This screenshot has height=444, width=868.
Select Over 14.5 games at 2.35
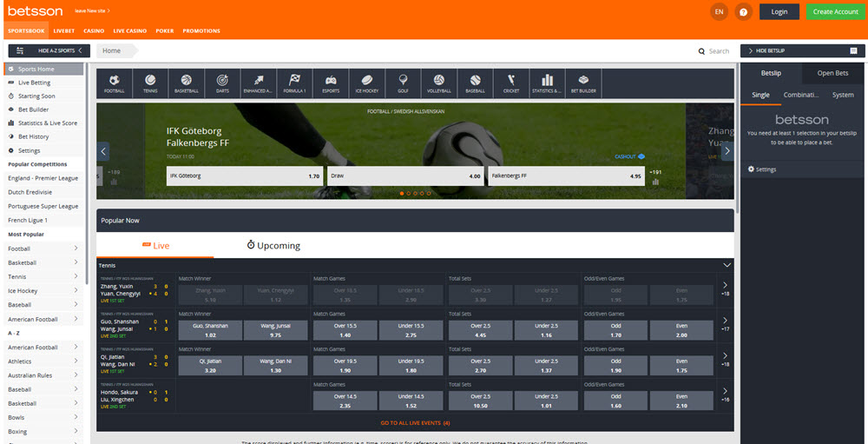pos(345,401)
